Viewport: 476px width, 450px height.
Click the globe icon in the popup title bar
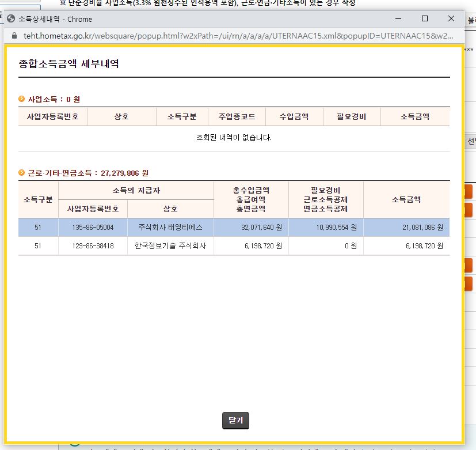(10, 19)
